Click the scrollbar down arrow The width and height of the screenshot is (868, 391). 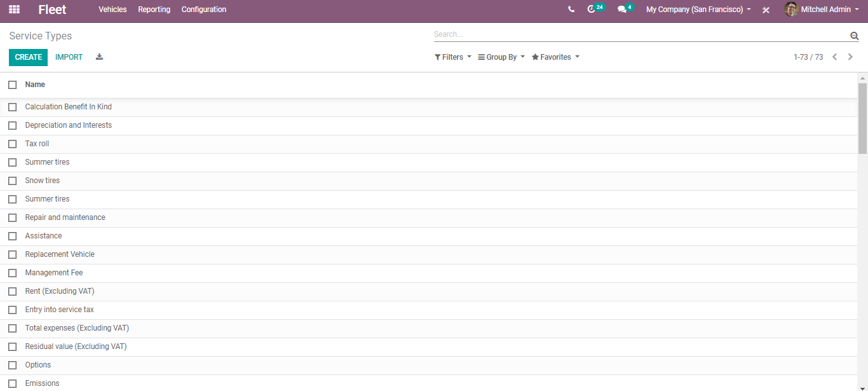[862, 387]
